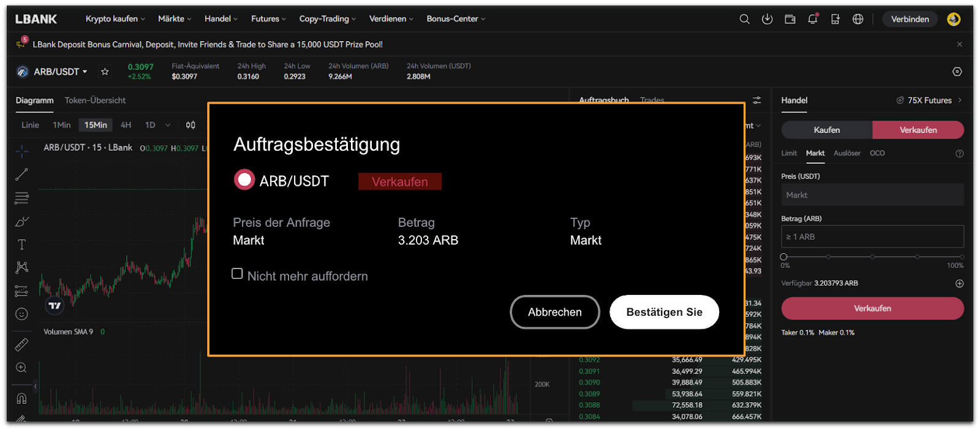Select the zoom in chart tool
Image resolution: width=980 pixels, height=431 pixels.
[x=21, y=368]
